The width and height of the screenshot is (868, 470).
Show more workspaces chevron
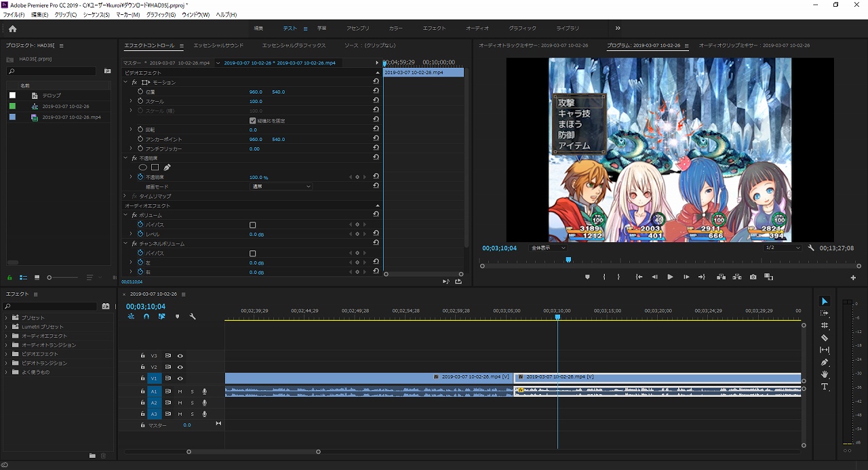pyautogui.click(x=618, y=28)
